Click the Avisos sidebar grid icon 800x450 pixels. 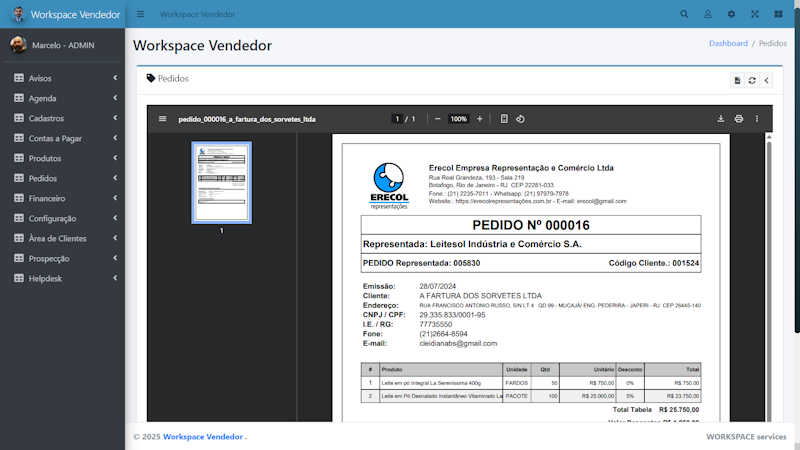19,78
